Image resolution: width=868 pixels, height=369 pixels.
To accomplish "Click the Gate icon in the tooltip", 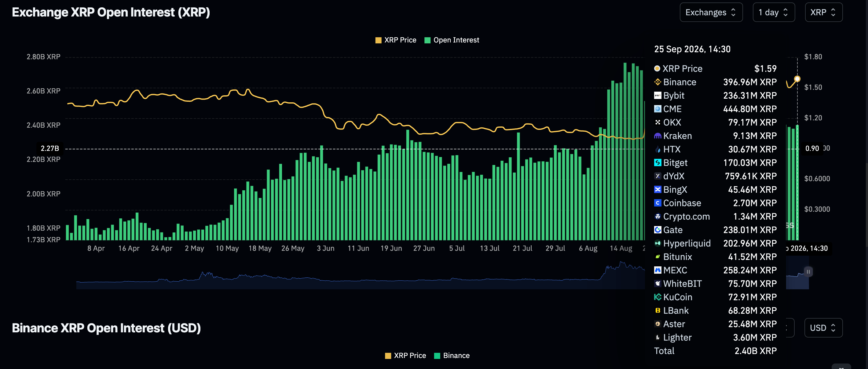I will [x=657, y=230].
